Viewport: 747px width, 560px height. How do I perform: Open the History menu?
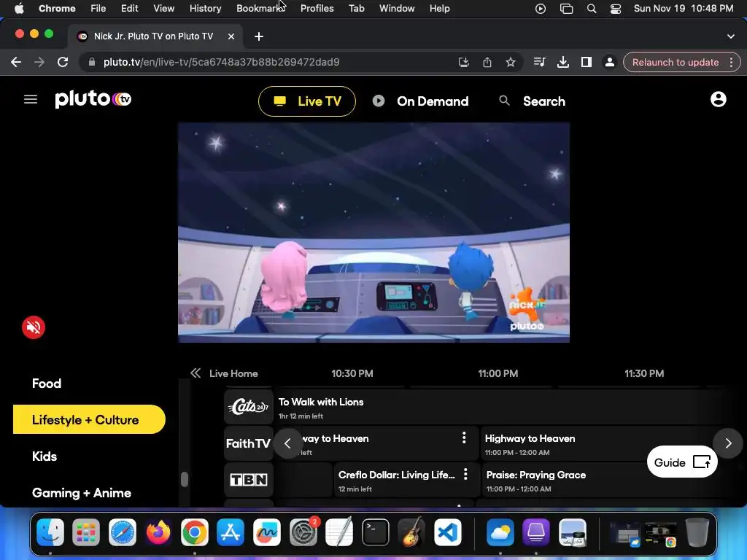[205, 8]
